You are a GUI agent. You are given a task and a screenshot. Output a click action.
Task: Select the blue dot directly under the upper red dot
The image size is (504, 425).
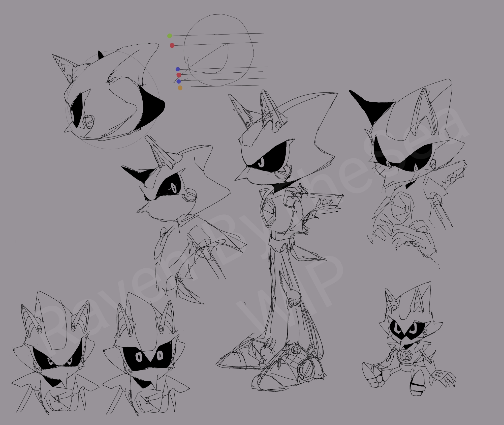tap(178, 69)
